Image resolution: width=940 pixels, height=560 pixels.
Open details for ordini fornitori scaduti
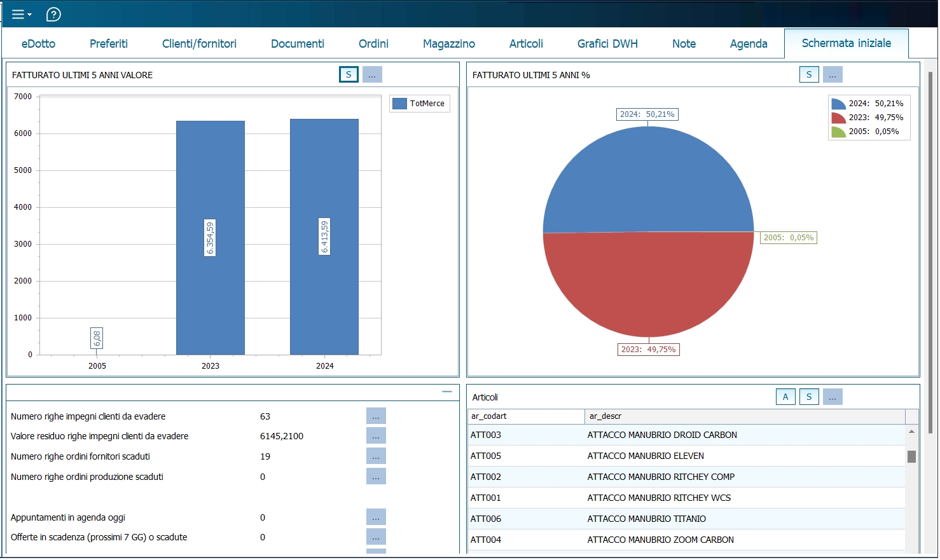(x=376, y=456)
